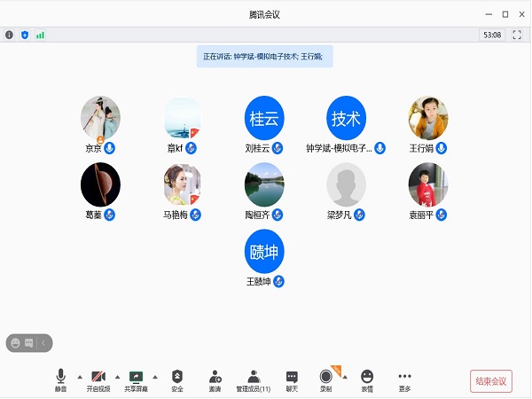Screen dimensions: 532x399
Task: Turn on video with 开启视频
Action: [98, 378]
